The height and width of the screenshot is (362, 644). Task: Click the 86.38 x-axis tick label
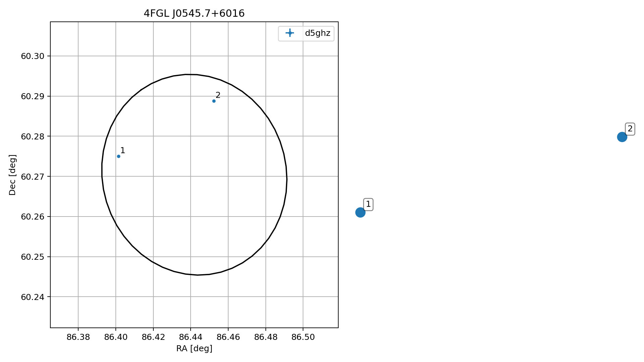click(78, 337)
